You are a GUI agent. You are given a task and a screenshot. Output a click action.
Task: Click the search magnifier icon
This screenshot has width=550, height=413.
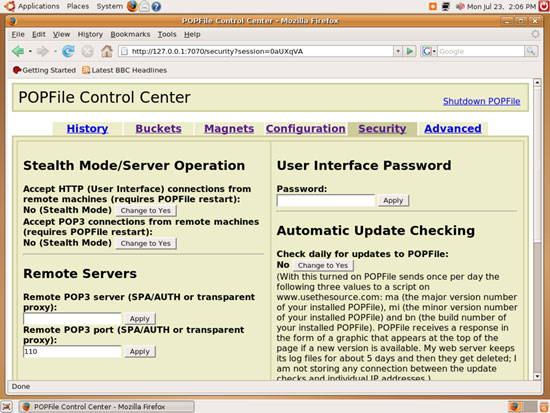click(x=531, y=51)
